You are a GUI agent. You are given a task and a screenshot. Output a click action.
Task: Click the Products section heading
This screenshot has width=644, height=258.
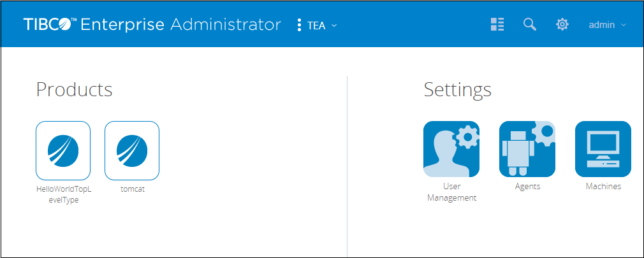point(74,90)
